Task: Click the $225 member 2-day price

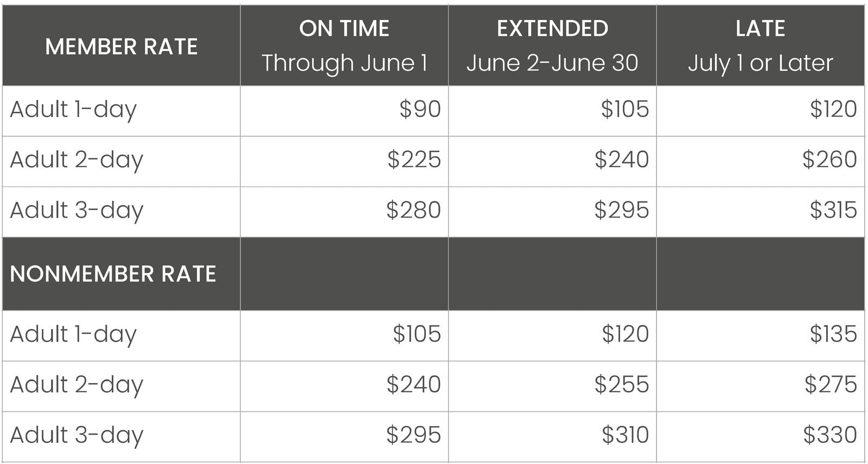Action: [x=414, y=160]
